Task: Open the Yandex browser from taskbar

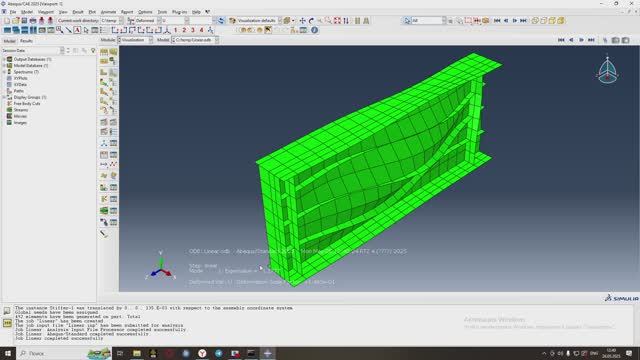Action: [x=202, y=353]
